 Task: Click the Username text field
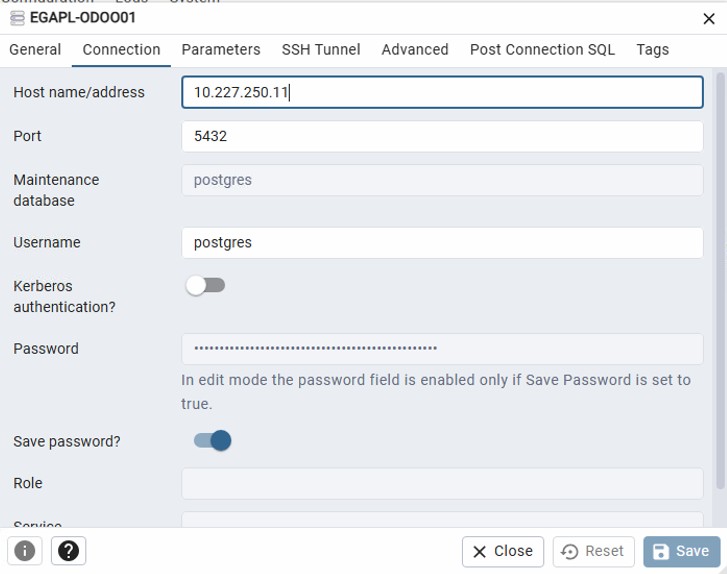click(x=442, y=242)
